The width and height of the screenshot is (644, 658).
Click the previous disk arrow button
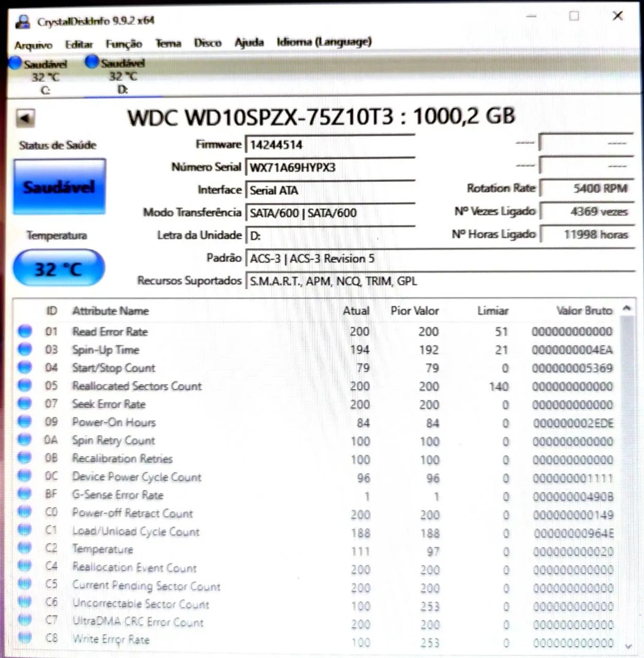(25, 118)
